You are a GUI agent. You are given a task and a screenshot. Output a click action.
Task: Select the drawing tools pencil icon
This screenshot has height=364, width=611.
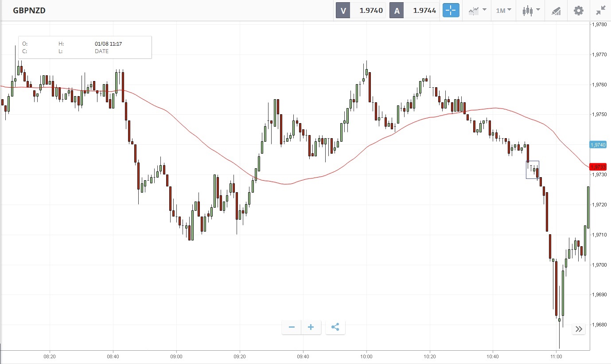(556, 11)
